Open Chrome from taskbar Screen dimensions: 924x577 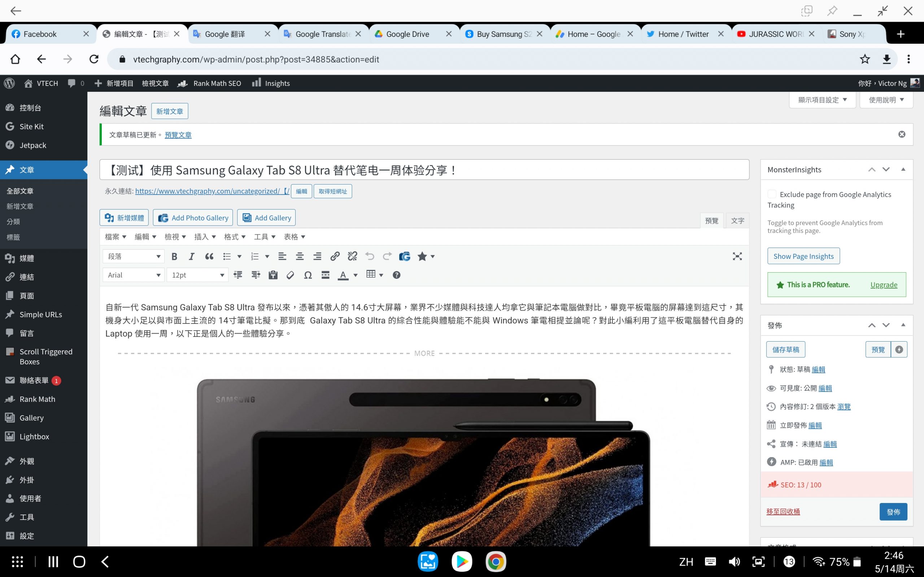tap(496, 562)
